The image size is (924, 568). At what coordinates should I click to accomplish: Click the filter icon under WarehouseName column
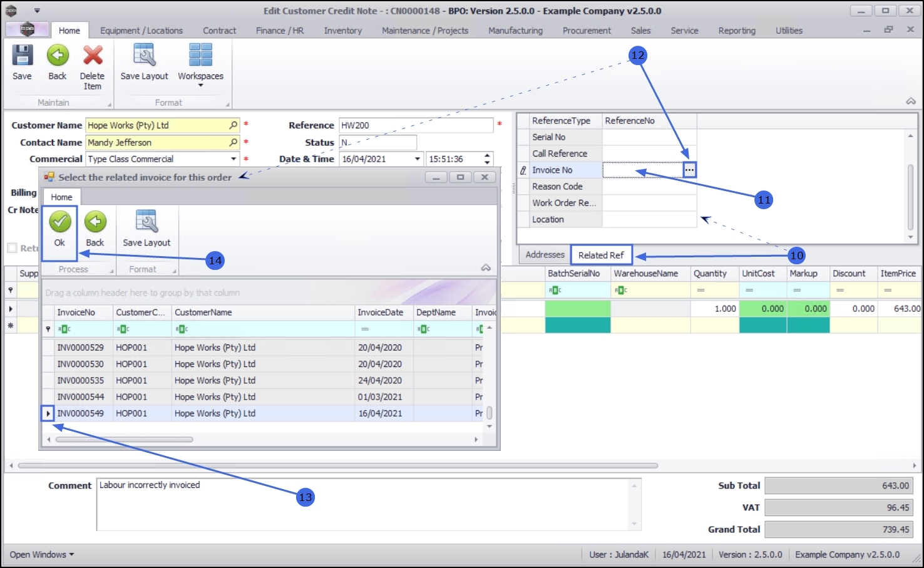pyautogui.click(x=620, y=290)
